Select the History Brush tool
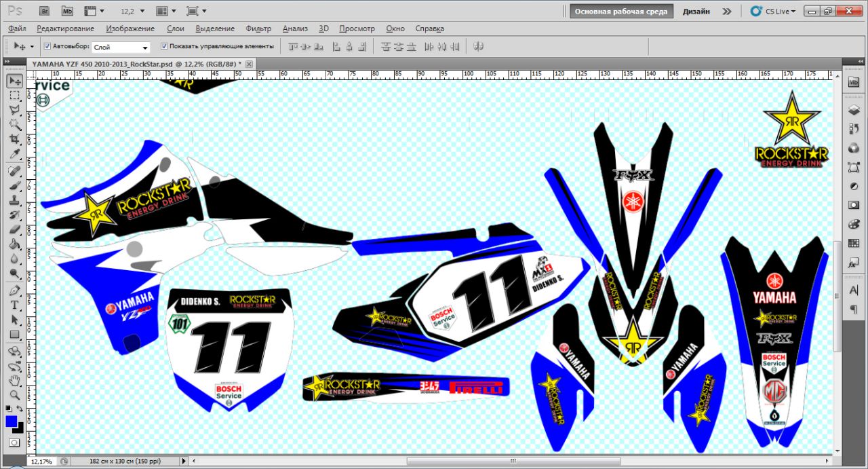868x469 pixels. coord(14,214)
